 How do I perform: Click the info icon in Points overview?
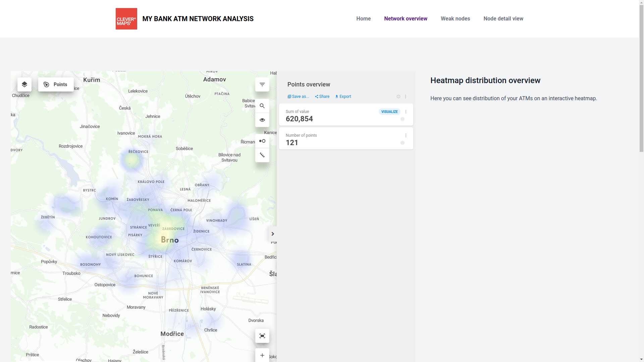tap(398, 97)
